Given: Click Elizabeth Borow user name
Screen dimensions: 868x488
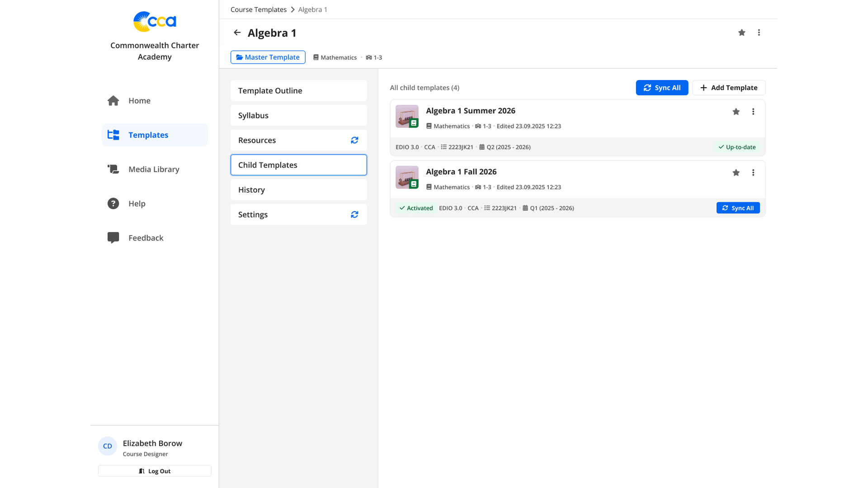Looking at the screenshot, I should pos(152,443).
